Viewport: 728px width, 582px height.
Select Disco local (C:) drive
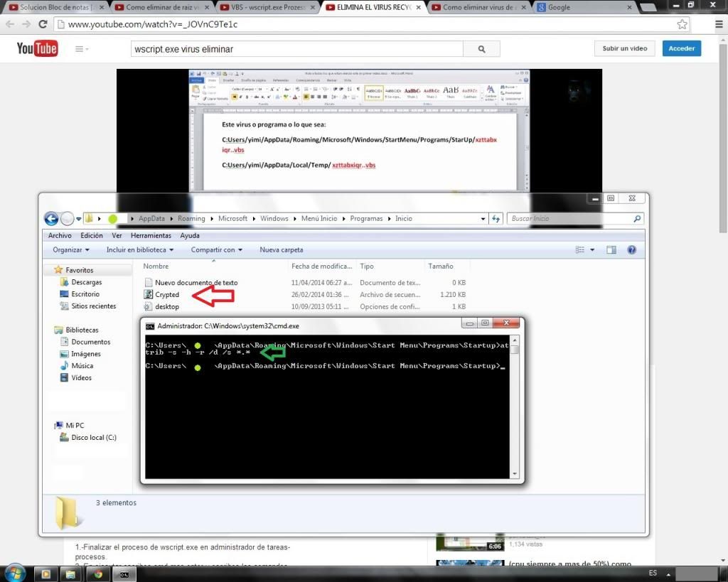[93, 437]
